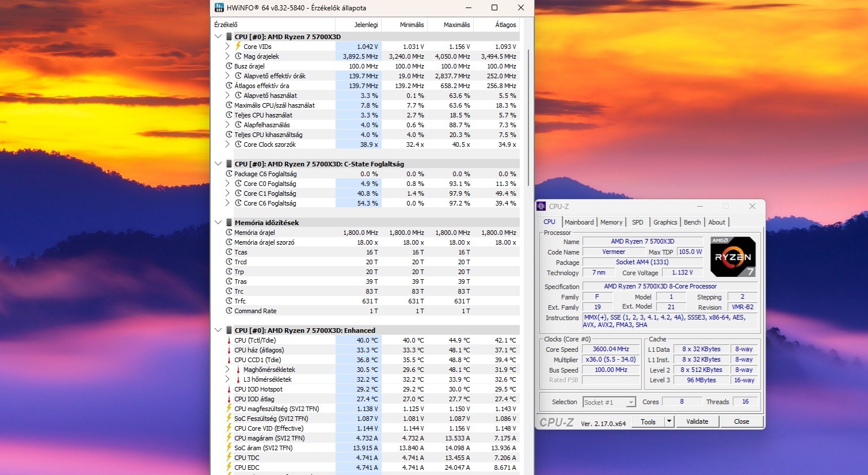The image size is (868, 475).
Task: Expand the Maghőmérsékletek row
Action: pos(227,370)
